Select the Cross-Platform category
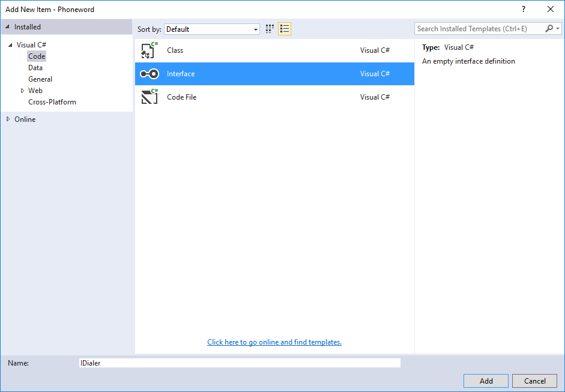This screenshot has height=392, width=565. pyautogui.click(x=52, y=102)
